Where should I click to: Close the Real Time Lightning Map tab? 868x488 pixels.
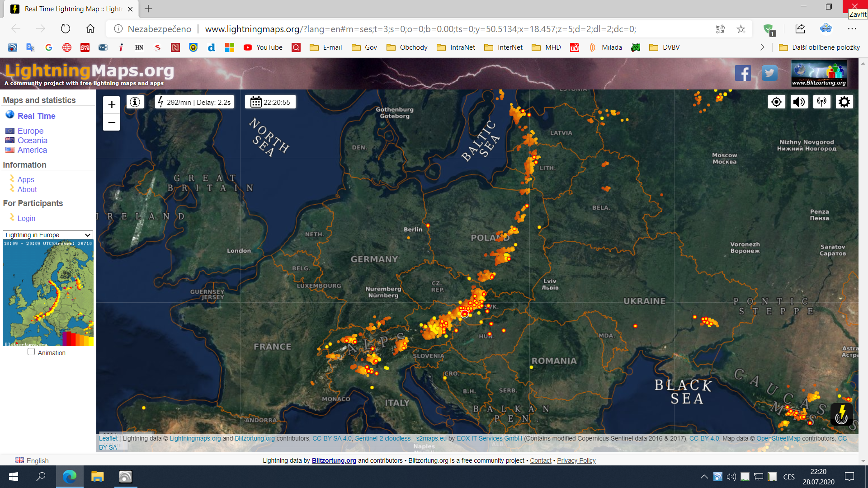tap(130, 9)
